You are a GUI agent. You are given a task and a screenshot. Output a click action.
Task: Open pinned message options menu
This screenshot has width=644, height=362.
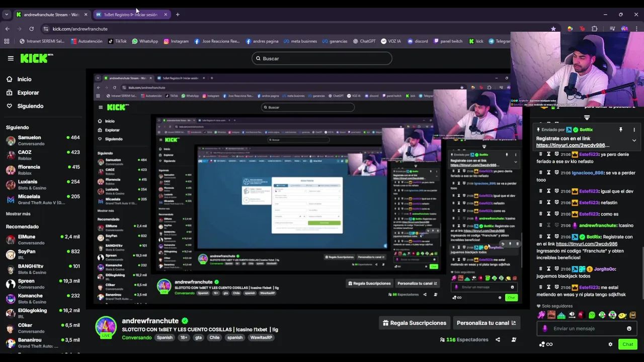pos(634,130)
